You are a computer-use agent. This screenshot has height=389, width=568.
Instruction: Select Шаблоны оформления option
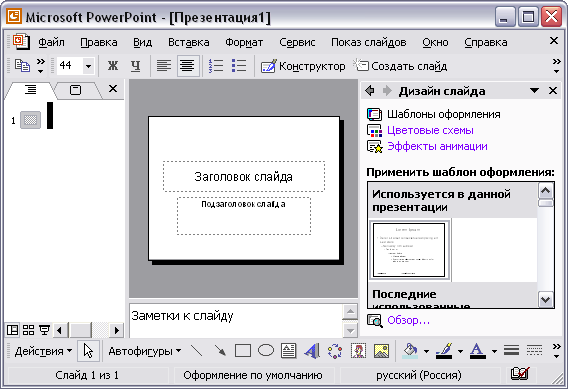click(434, 114)
